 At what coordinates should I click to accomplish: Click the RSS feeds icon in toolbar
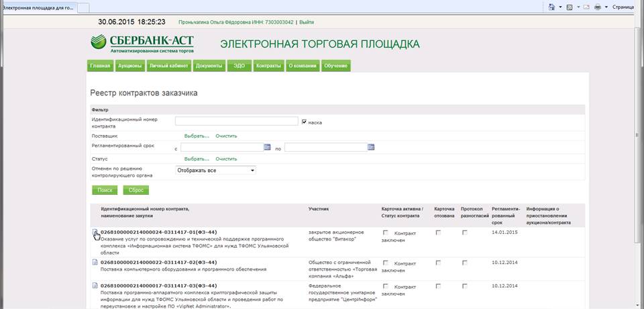tap(569, 7)
